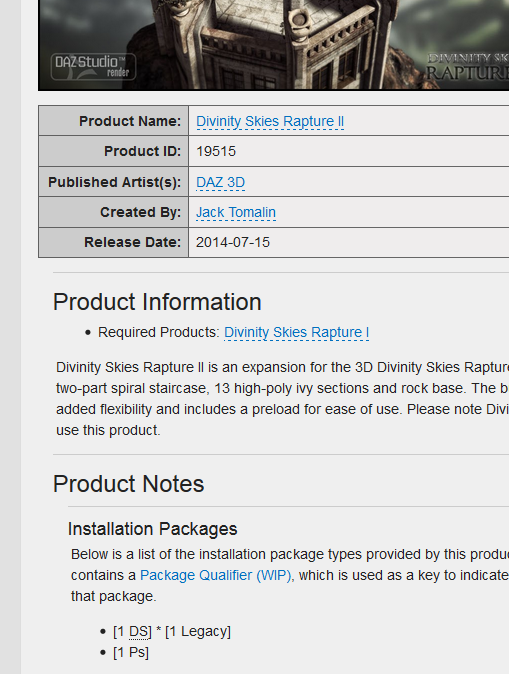Click the product description paragraph

point(282,398)
